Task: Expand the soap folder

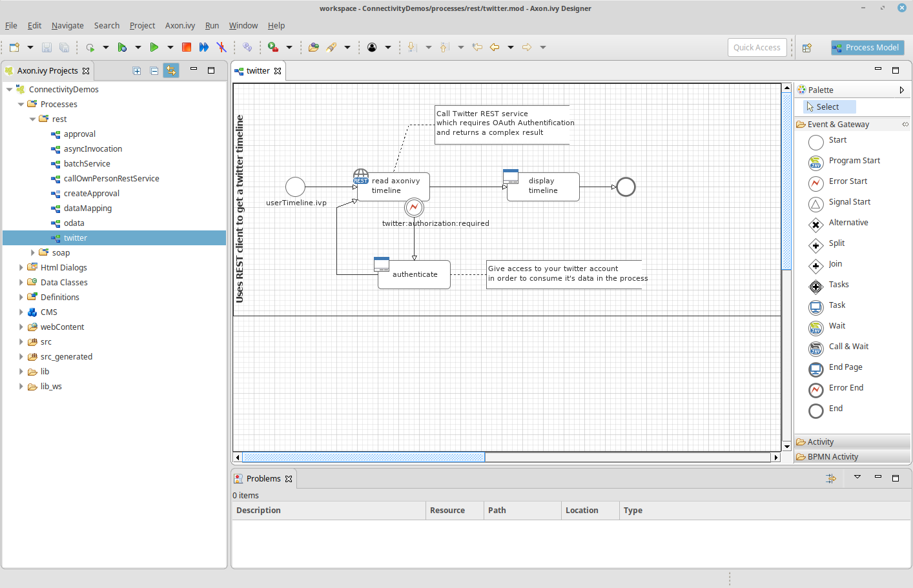Action: click(32, 253)
